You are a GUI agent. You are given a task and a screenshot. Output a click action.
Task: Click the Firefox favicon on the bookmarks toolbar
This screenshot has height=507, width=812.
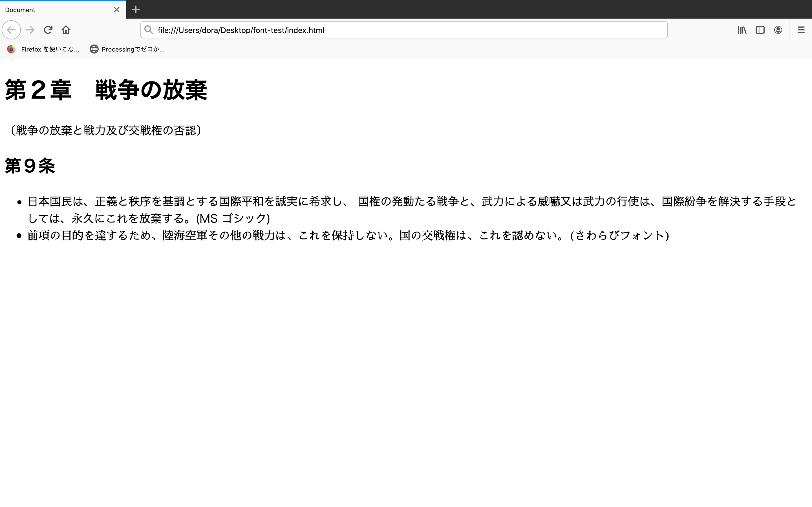pos(11,49)
